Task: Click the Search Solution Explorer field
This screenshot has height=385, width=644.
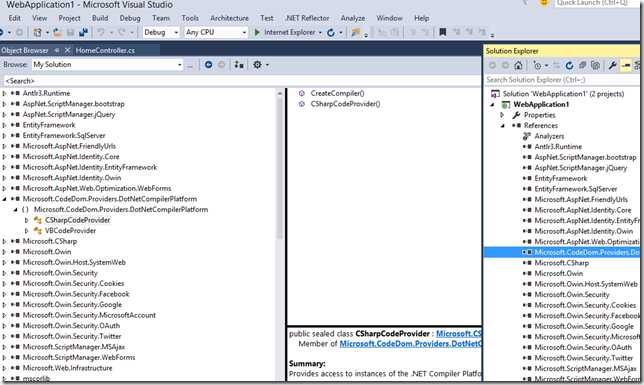Action: click(561, 80)
